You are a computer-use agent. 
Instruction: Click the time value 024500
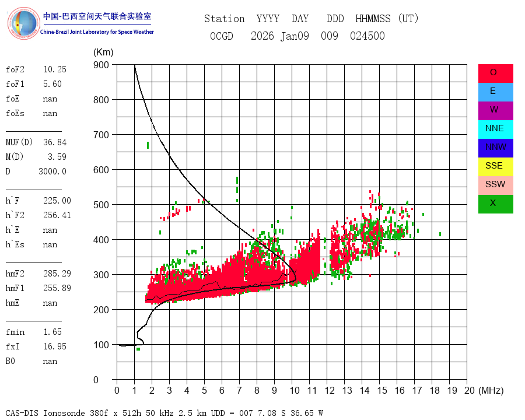point(367,36)
